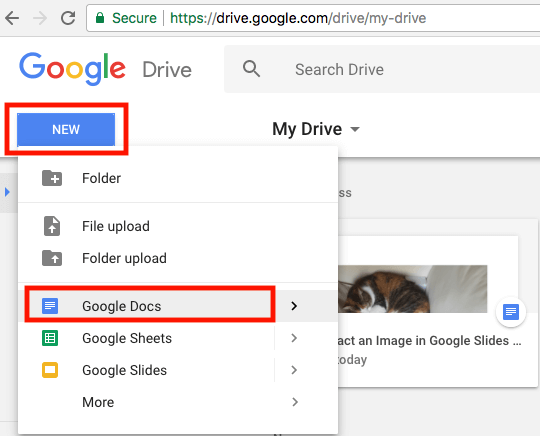Open the 'Image in Google Slides' file title
The image size is (540, 436).
tap(429, 341)
